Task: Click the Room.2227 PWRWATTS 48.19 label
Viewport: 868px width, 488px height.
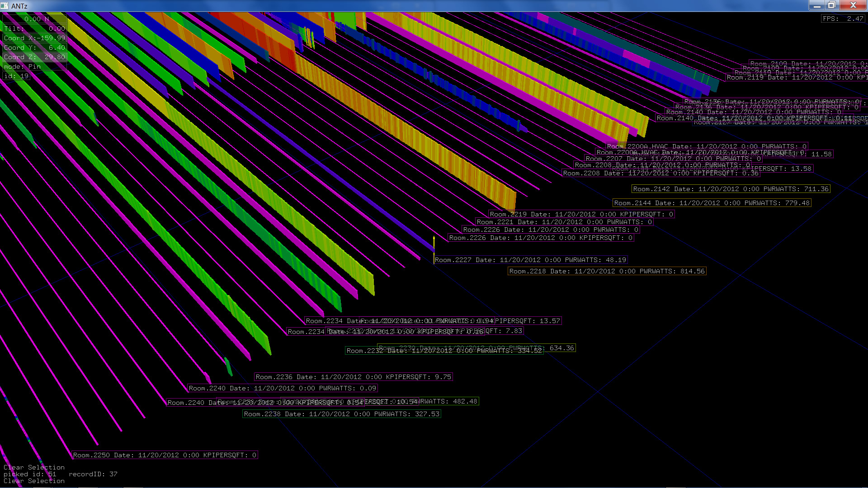Action: (530, 260)
